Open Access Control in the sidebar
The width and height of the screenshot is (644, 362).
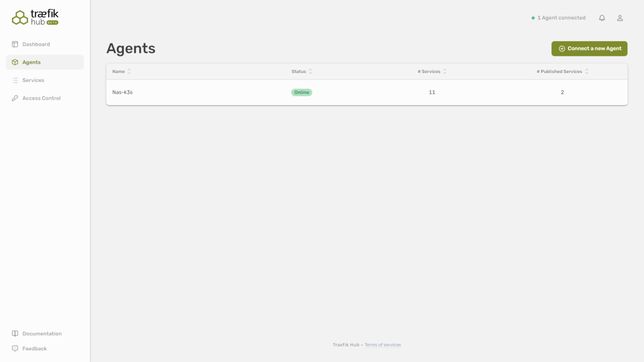[45, 98]
